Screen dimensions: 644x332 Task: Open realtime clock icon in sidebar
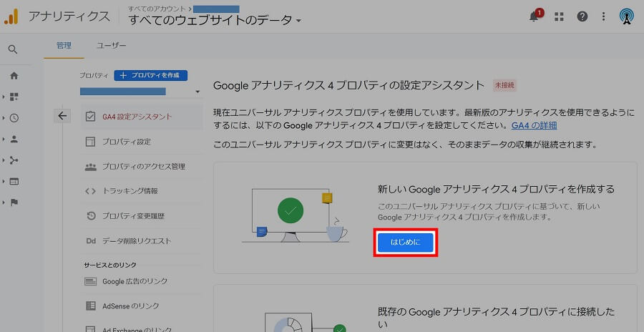[14, 118]
